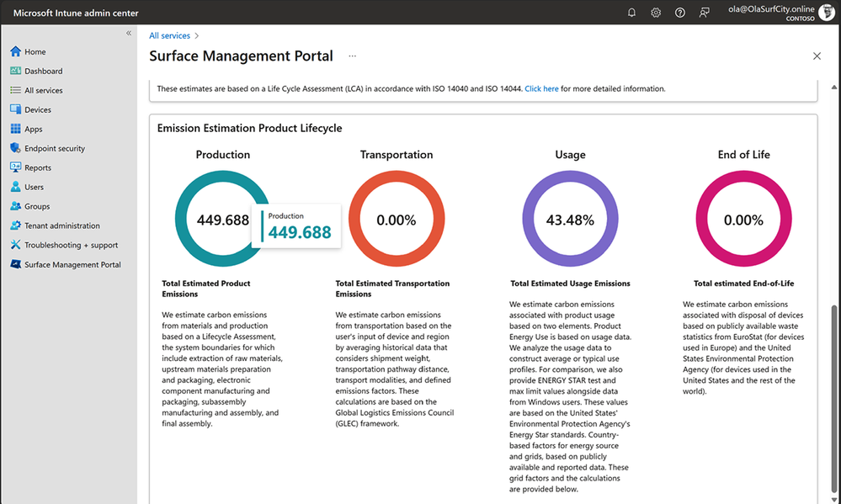Click Microsoft Intune admin center title

(x=76, y=13)
